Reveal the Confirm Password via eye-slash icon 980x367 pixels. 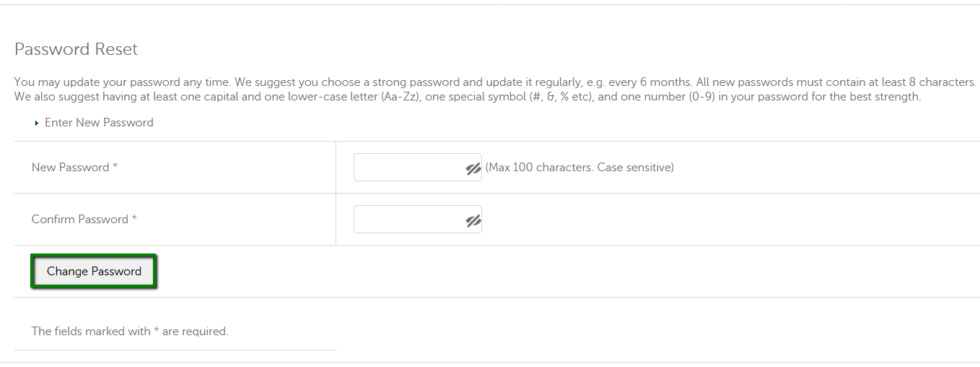tap(473, 220)
